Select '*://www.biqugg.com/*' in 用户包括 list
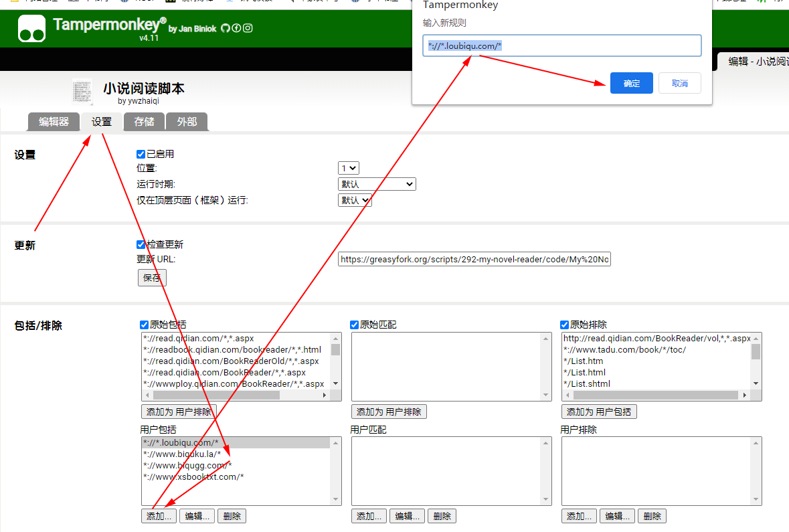Viewport: 789px width, 532px height. point(236,466)
